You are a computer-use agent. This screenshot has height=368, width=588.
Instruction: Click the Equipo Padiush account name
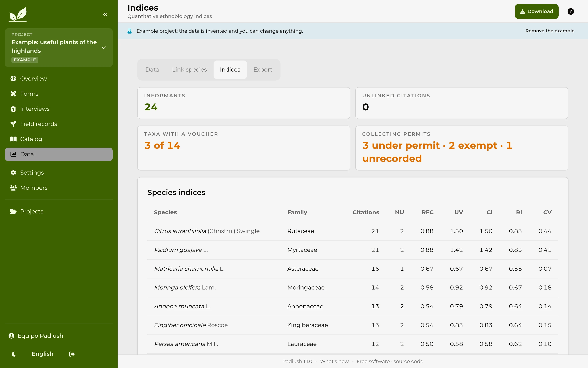pyautogui.click(x=40, y=336)
